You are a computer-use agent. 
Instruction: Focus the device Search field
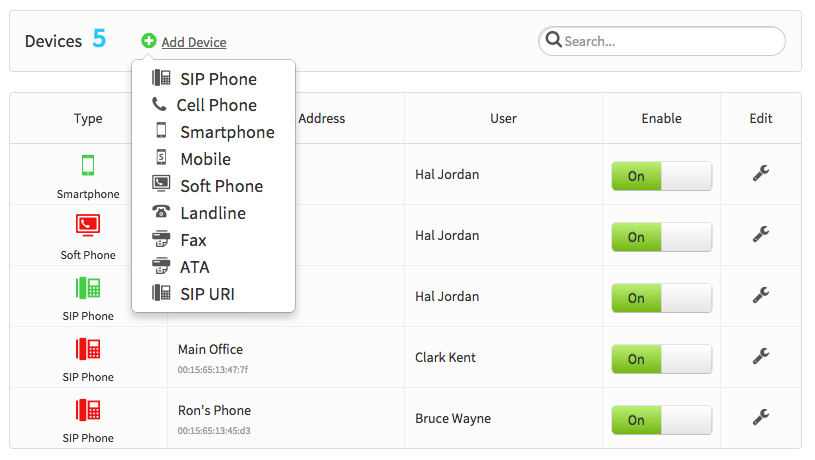[662, 41]
